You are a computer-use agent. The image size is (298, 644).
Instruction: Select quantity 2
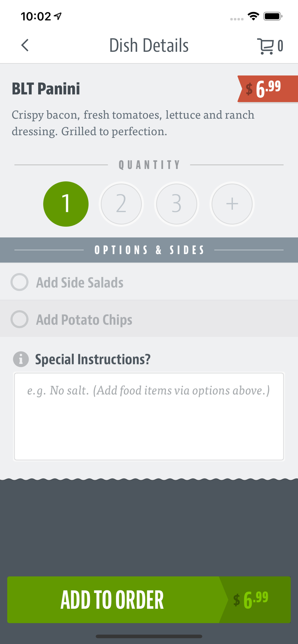(121, 204)
